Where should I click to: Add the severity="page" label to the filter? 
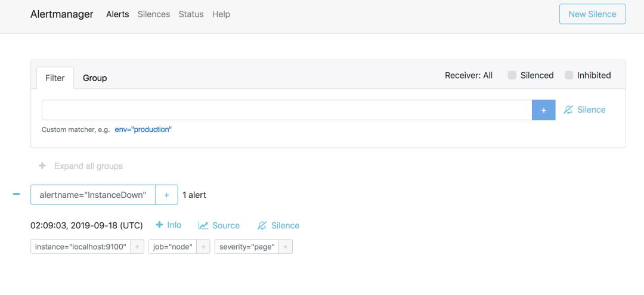click(286, 247)
